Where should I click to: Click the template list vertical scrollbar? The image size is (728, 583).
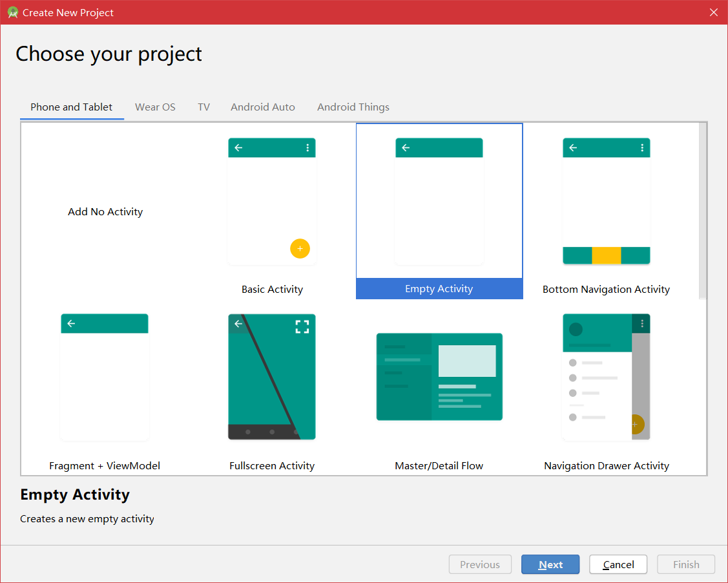coord(703,211)
